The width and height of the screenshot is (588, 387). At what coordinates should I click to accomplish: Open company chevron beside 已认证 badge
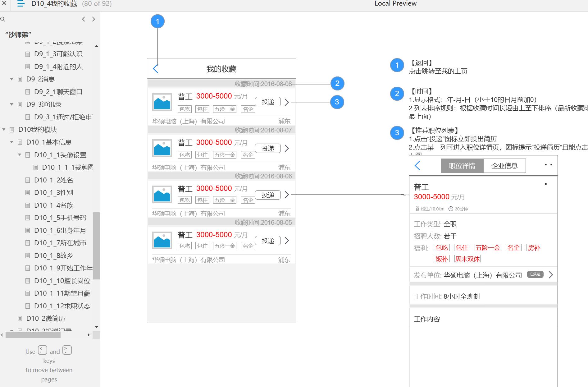(551, 275)
